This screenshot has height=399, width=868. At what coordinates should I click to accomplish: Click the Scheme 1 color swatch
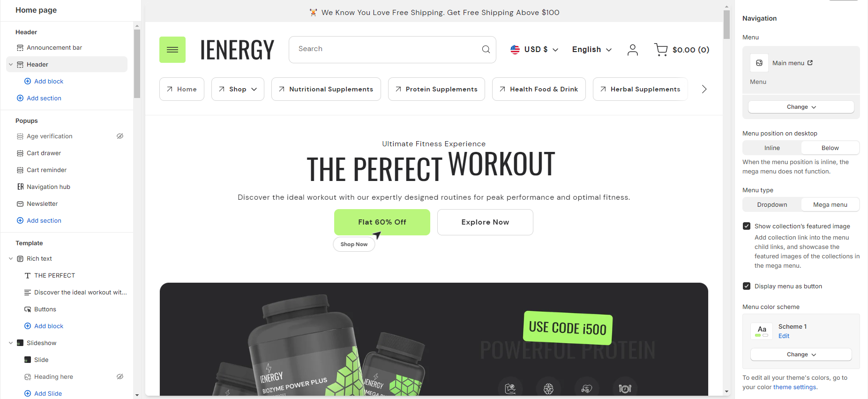(762, 331)
